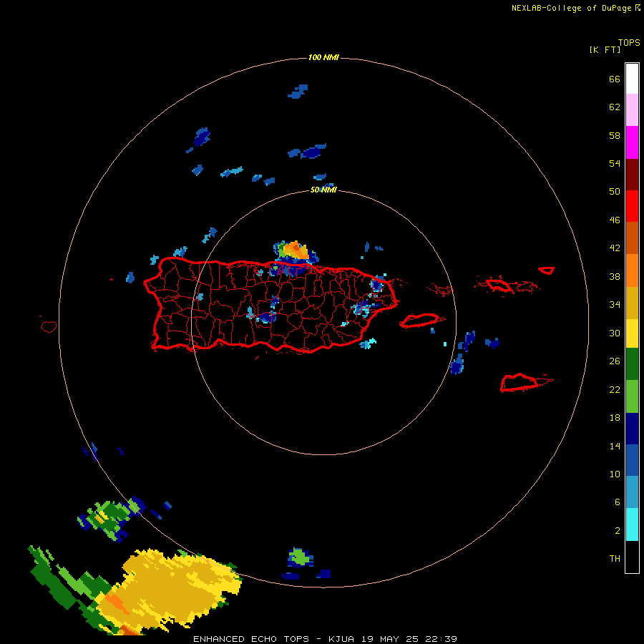Click the Enhanced Echo Tops KJUA caption
The height and width of the screenshot is (644, 644).
point(325,639)
